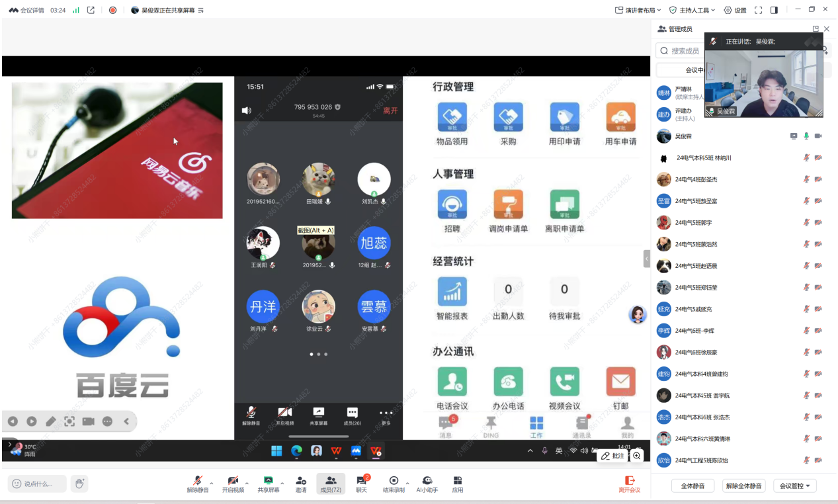Leave the meeting via 离开会议
Viewport: 838px width, 504px height.
[x=629, y=483]
